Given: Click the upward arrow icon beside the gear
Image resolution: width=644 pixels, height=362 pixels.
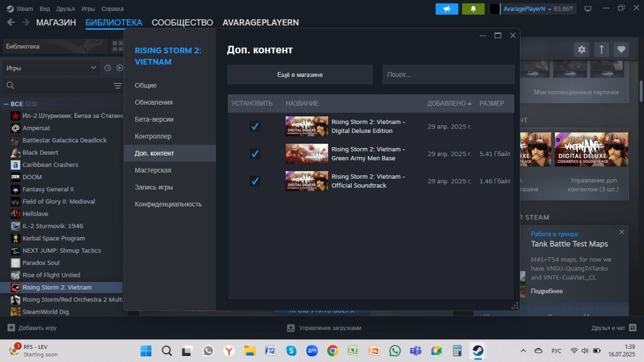Looking at the screenshot, I should pos(601,49).
